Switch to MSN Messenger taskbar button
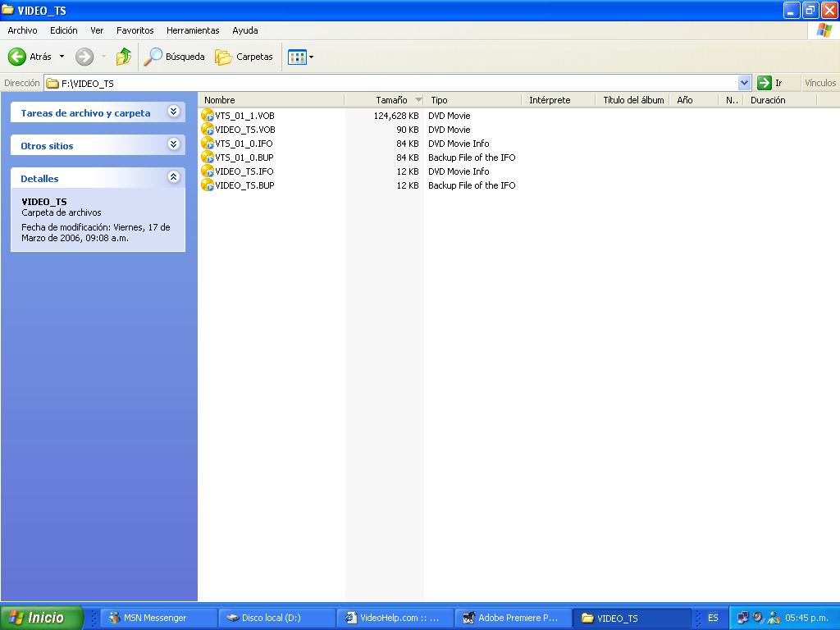840x630 pixels. click(x=158, y=618)
